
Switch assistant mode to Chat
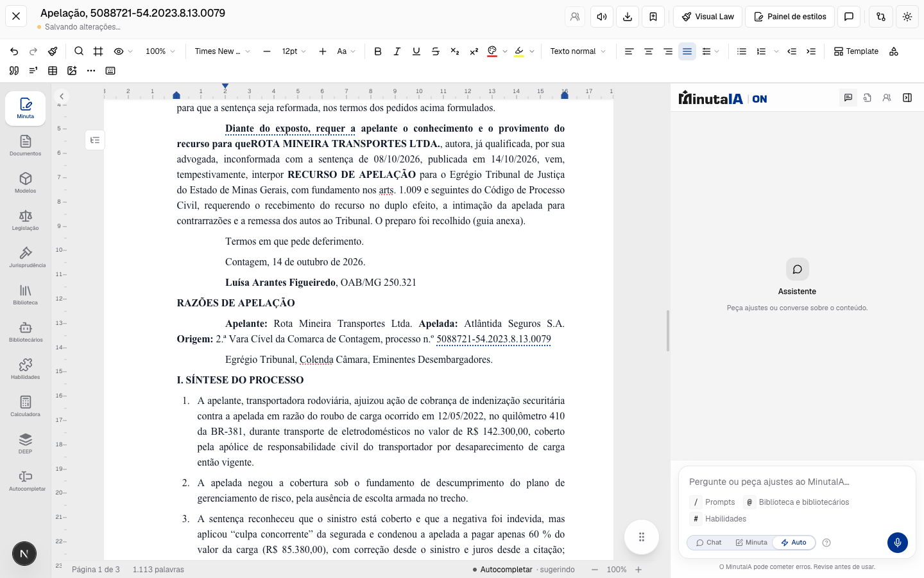(708, 543)
